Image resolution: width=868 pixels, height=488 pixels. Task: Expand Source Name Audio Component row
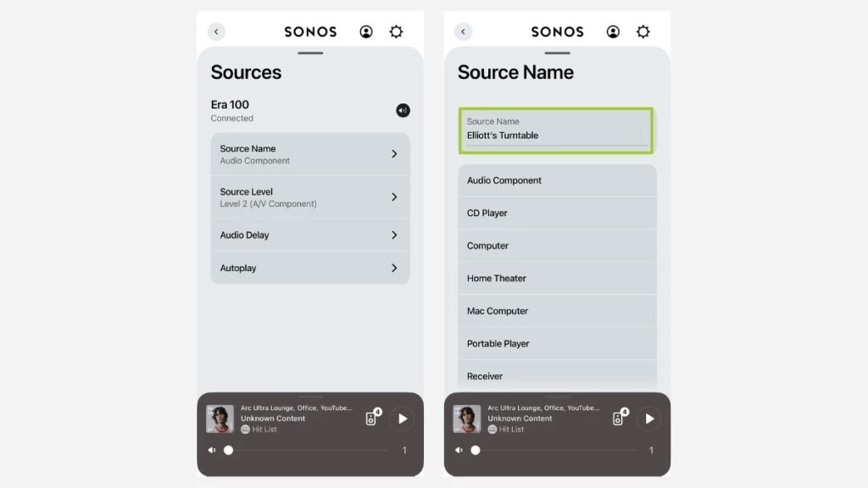click(x=310, y=154)
